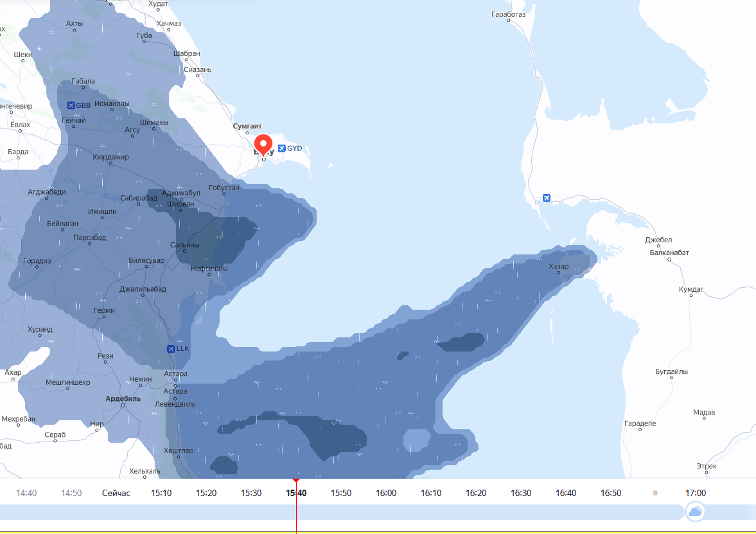Select the 14:50 time on the timeline
The width and height of the screenshot is (756, 534).
tap(71, 493)
